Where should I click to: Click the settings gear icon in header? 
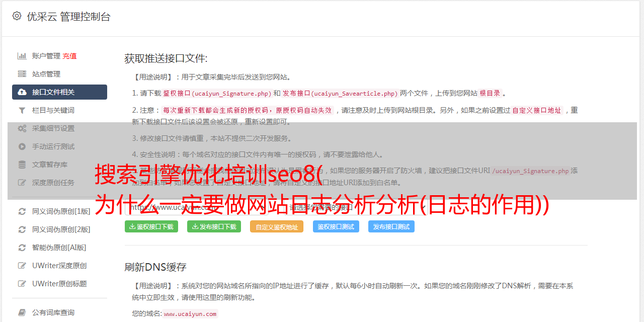[17, 16]
